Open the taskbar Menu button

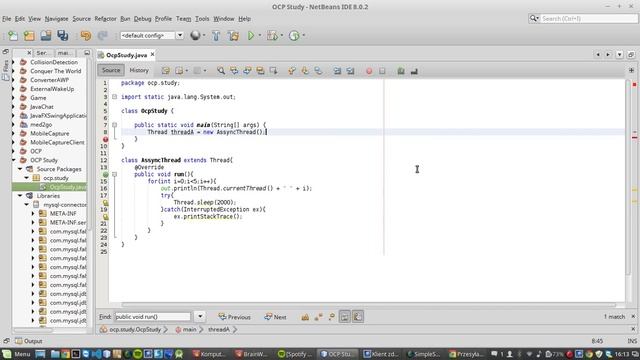(16, 354)
